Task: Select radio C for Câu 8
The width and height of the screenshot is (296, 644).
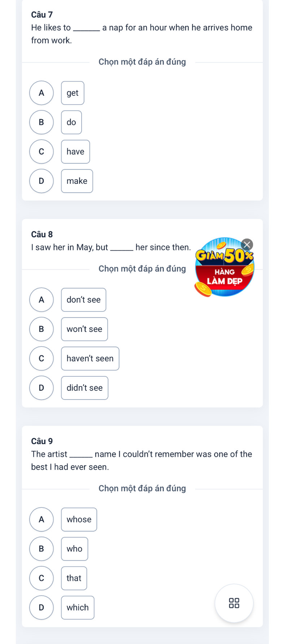Action: point(42,358)
